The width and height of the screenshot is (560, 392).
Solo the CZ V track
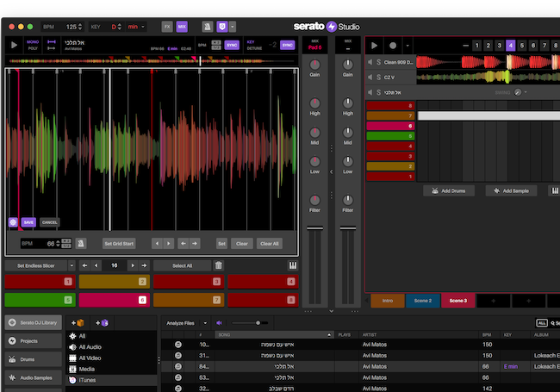pyautogui.click(x=378, y=78)
